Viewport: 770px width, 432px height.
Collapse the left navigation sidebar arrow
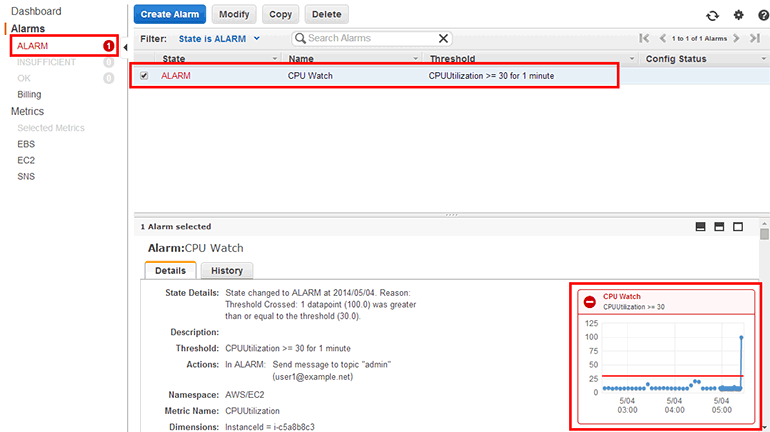pos(125,47)
